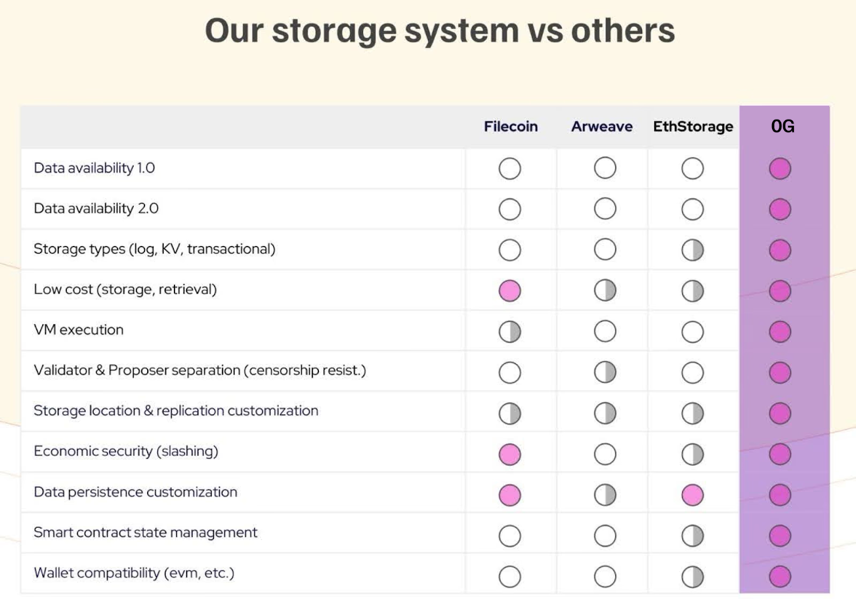Click EthStorage's empty circle for VM execution
Viewport: 856px width, 616px height.
click(x=693, y=332)
